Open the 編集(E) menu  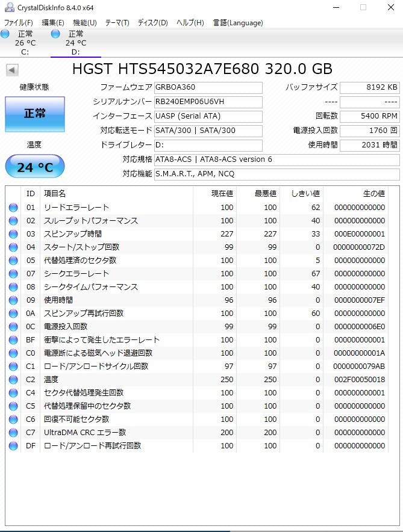pos(53,23)
